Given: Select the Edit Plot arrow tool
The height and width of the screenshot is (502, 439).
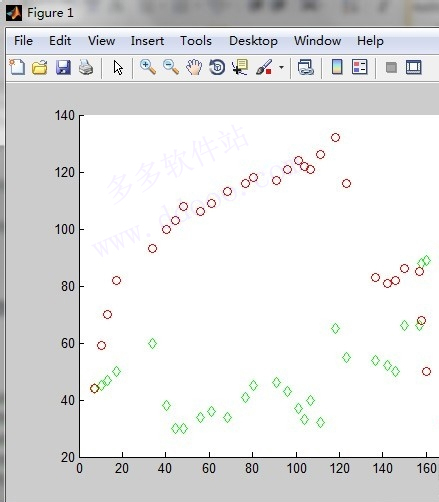Looking at the screenshot, I should [x=118, y=68].
